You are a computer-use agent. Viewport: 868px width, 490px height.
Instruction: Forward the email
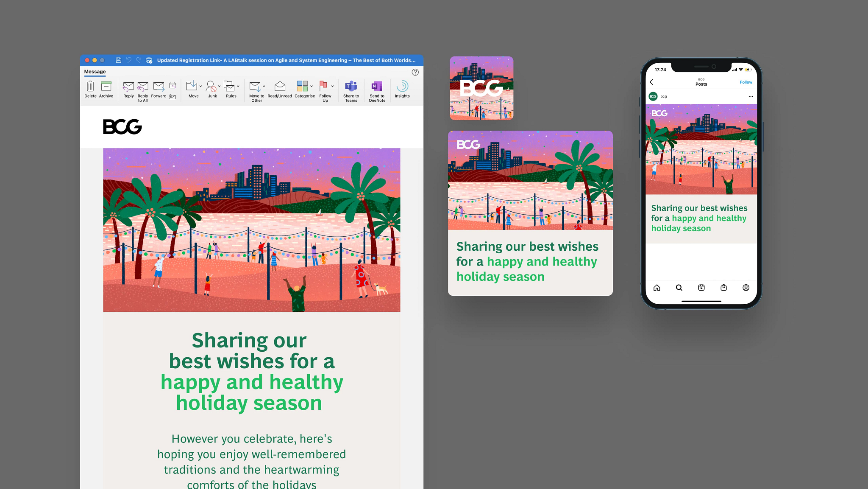(159, 87)
